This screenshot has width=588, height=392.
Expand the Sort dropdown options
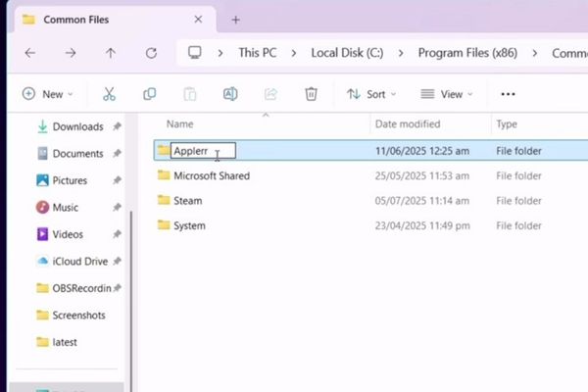tap(371, 94)
